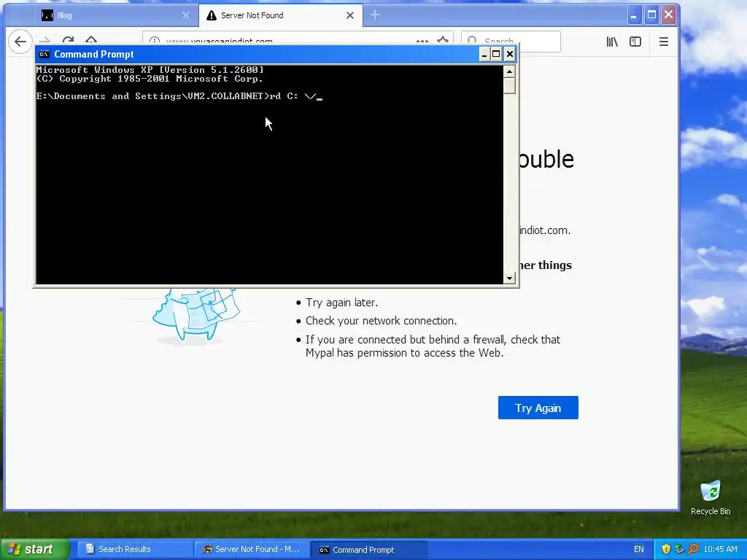Screen dimensions: 747x560
Task: Click the Command Prompt title bar icon
Action: click(x=44, y=54)
